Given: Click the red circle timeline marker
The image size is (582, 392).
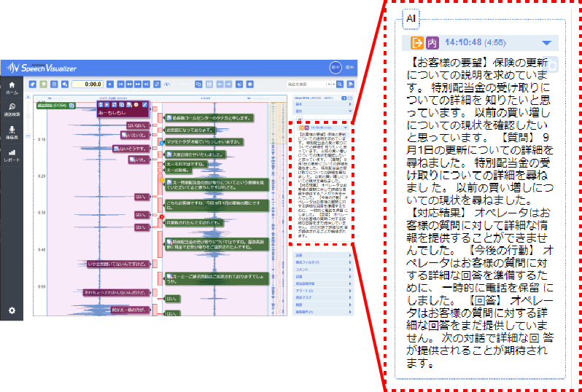Looking at the screenshot, I should tap(161, 216).
